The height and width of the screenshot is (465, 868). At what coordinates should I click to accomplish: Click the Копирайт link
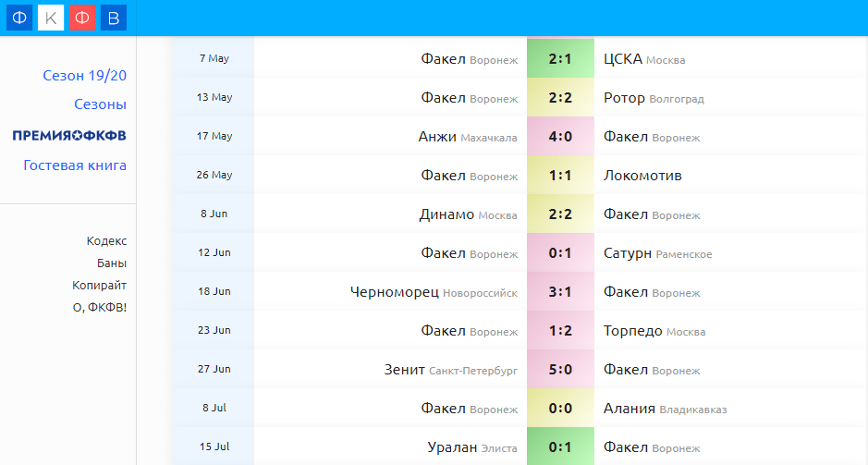[100, 285]
